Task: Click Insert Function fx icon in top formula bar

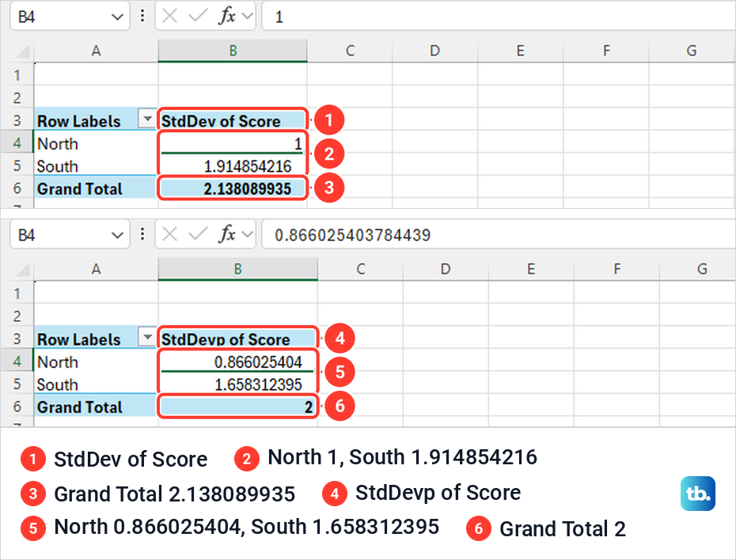Action: coord(227,17)
